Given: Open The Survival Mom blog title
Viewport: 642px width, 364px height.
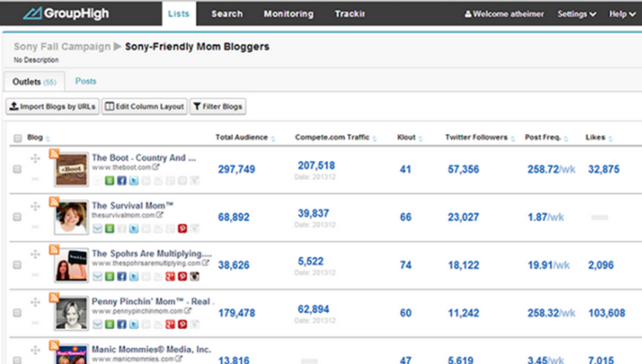Looking at the screenshot, I should click(133, 205).
